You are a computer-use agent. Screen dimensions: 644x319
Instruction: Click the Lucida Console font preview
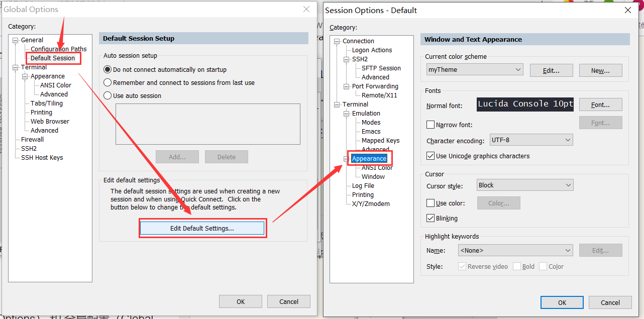pyautogui.click(x=525, y=104)
